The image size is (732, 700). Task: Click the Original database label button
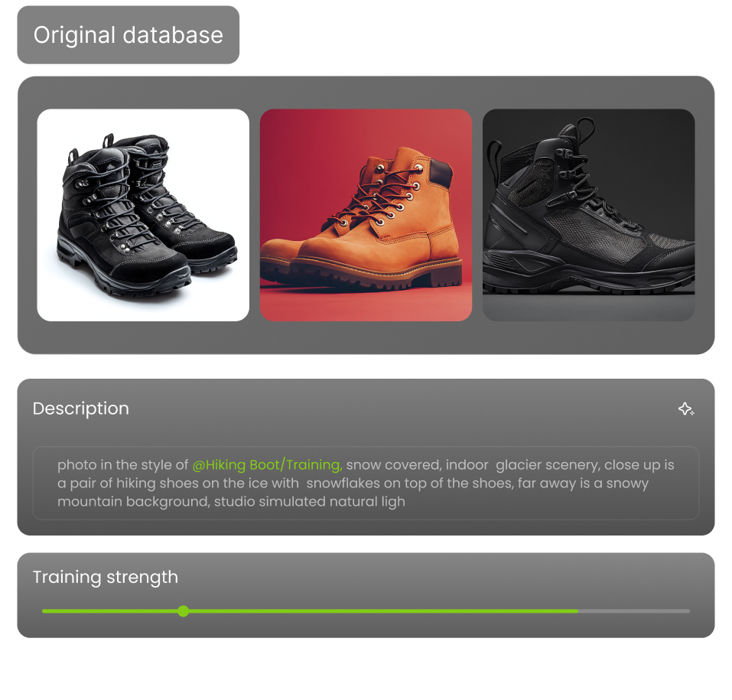(x=129, y=35)
